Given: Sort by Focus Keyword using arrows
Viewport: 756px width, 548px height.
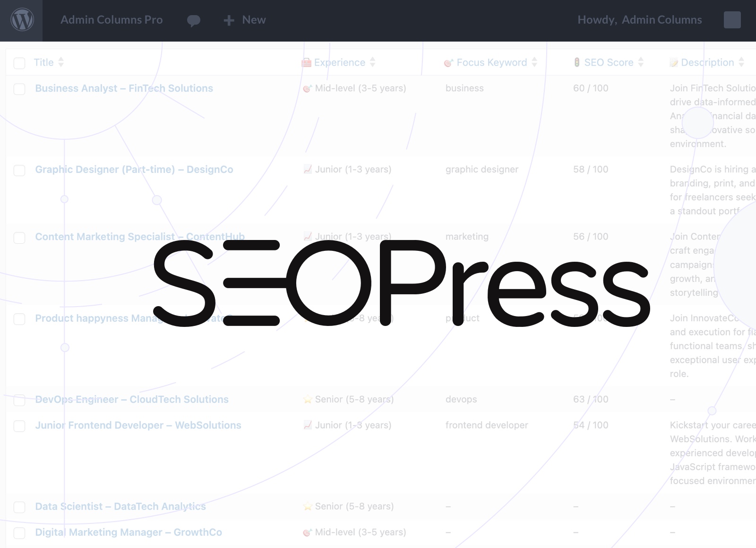Looking at the screenshot, I should (534, 62).
